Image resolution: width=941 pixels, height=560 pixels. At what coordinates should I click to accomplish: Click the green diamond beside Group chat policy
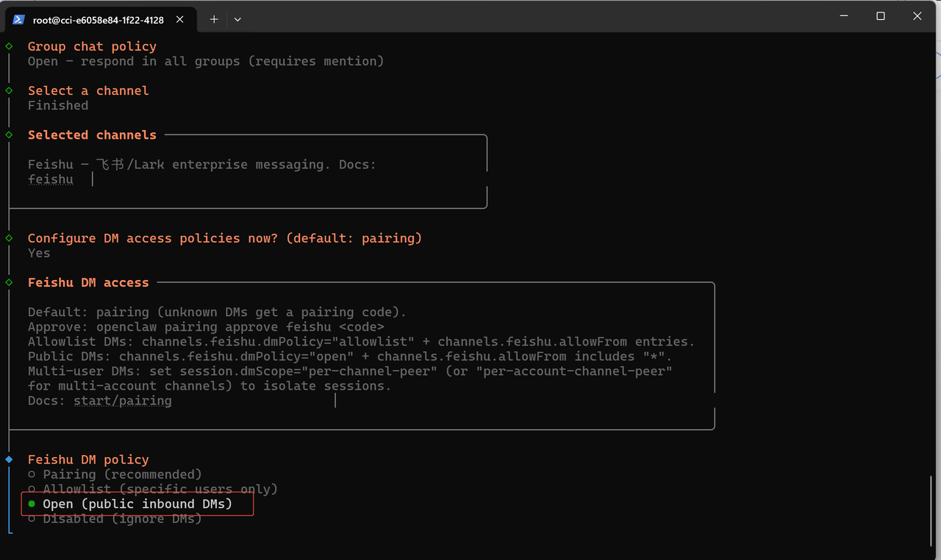tap(9, 46)
